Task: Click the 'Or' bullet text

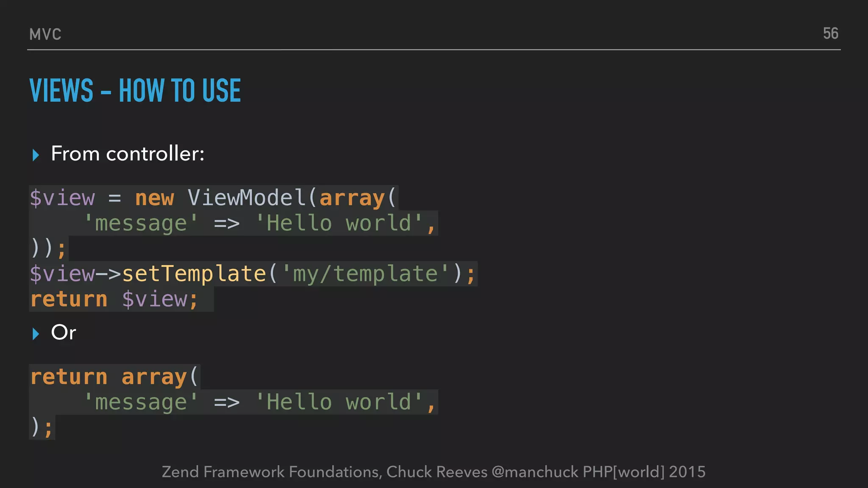Action: pyautogui.click(x=64, y=332)
